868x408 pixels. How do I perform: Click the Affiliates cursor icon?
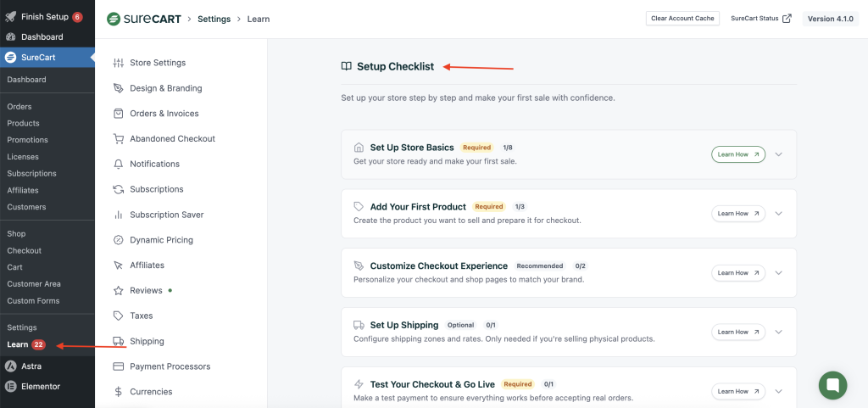(x=118, y=265)
